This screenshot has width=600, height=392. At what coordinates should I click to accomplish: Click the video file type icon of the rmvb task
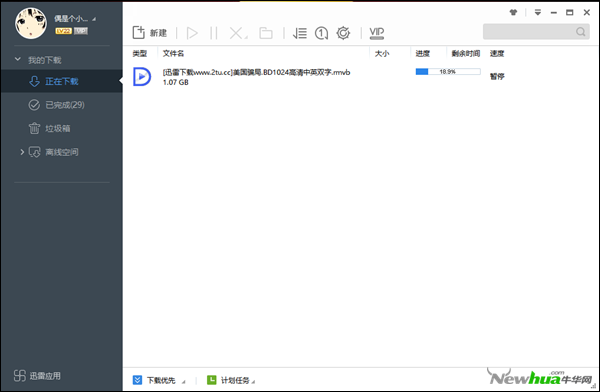click(142, 77)
